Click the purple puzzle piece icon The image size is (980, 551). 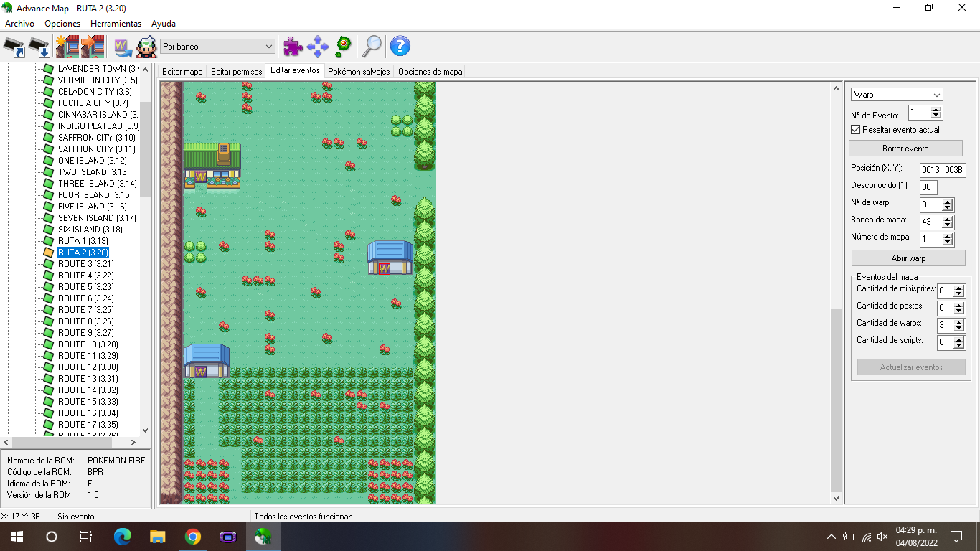293,47
